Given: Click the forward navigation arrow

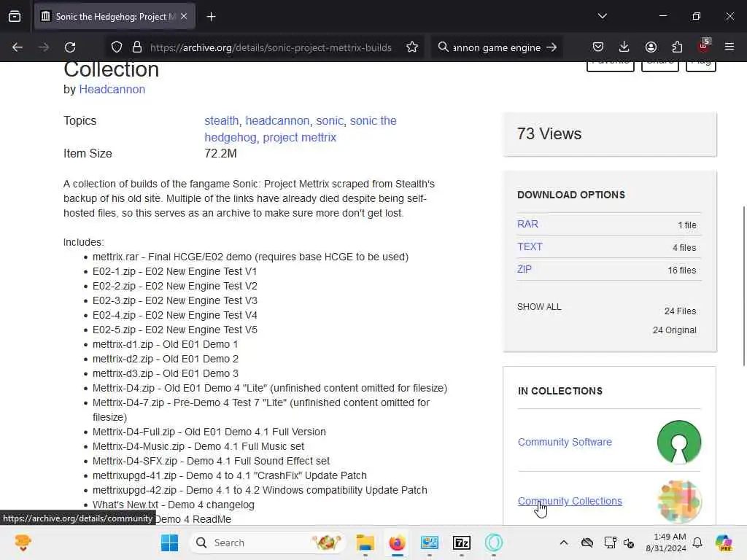Looking at the screenshot, I should [43, 47].
